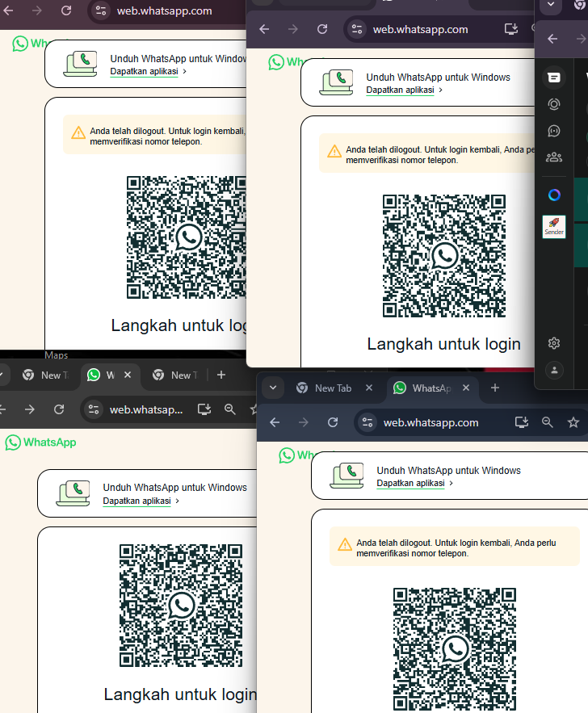
Task: View site information in upper-right window
Action: coord(357,29)
